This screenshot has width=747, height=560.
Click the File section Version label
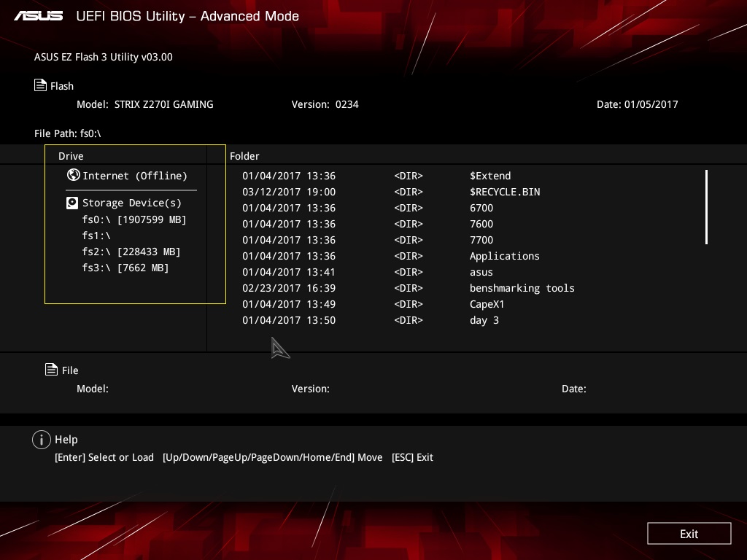(x=311, y=389)
